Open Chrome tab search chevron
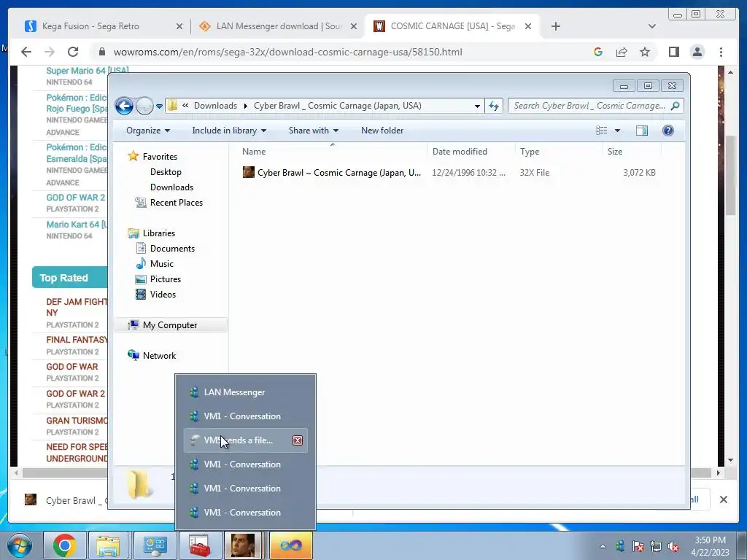 [652, 27]
